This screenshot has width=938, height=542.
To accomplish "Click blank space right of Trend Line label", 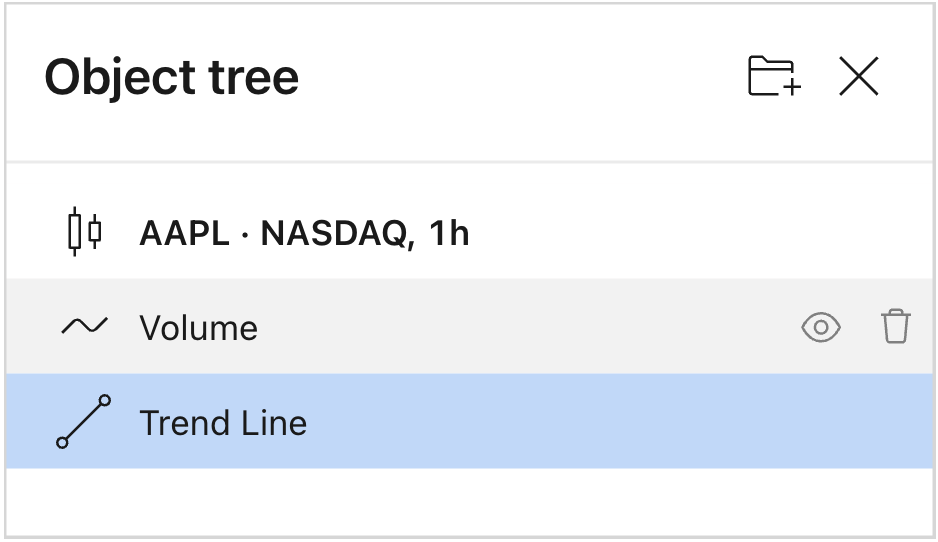I will [x=600, y=422].
